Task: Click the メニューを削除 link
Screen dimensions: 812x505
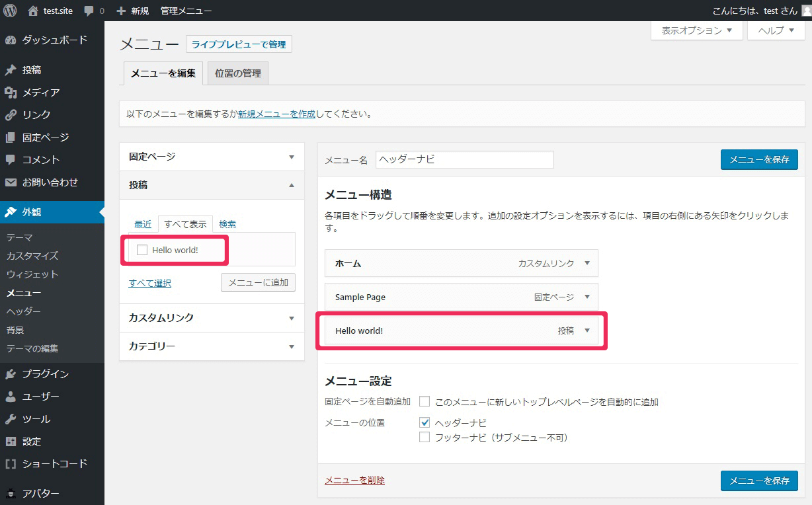Action: pyautogui.click(x=354, y=481)
